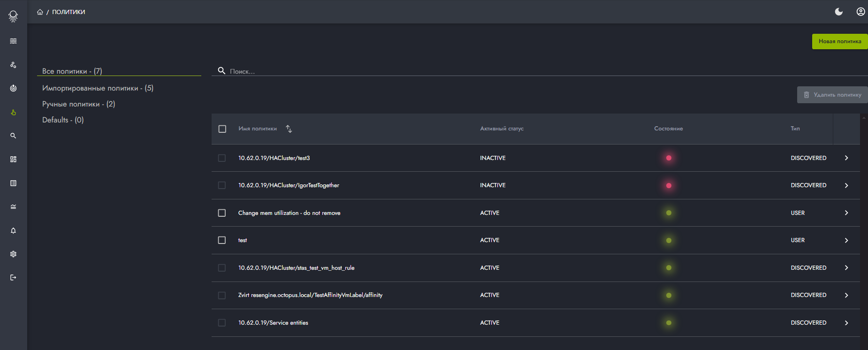
Task: Click DISCOVERED type in Service entities row
Action: click(x=808, y=323)
